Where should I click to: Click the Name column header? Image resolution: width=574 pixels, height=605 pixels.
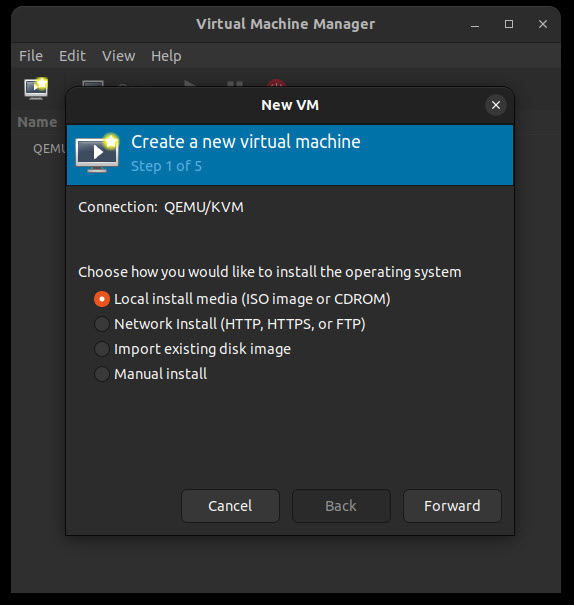tap(37, 122)
